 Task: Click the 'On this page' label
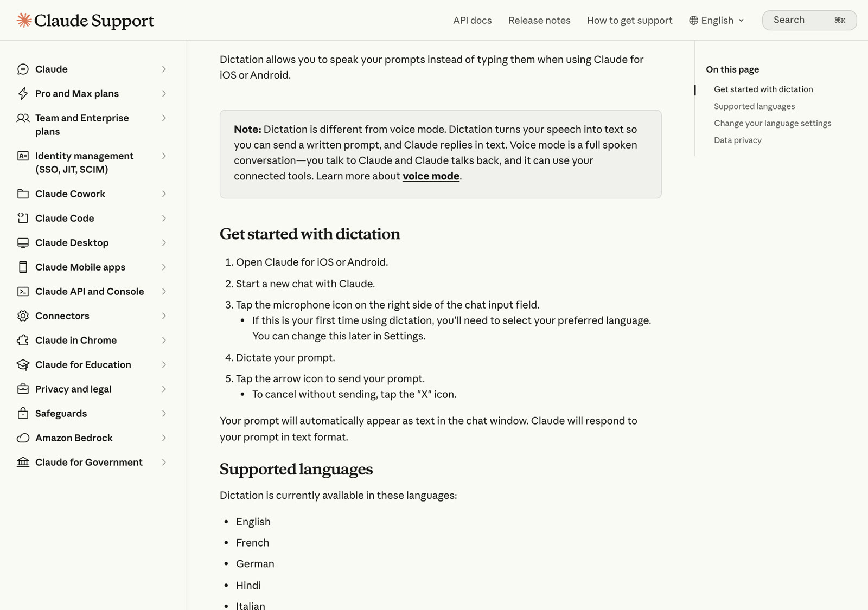tap(732, 69)
